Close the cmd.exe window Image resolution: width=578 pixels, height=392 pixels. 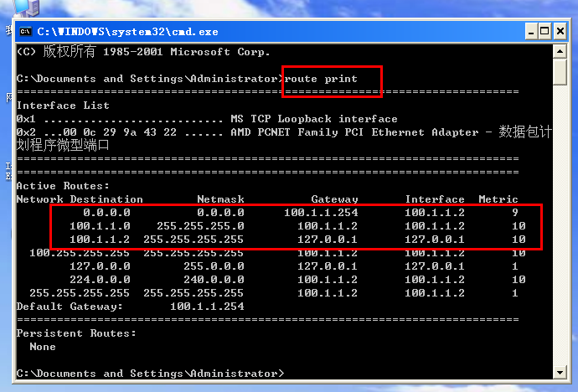coord(560,32)
